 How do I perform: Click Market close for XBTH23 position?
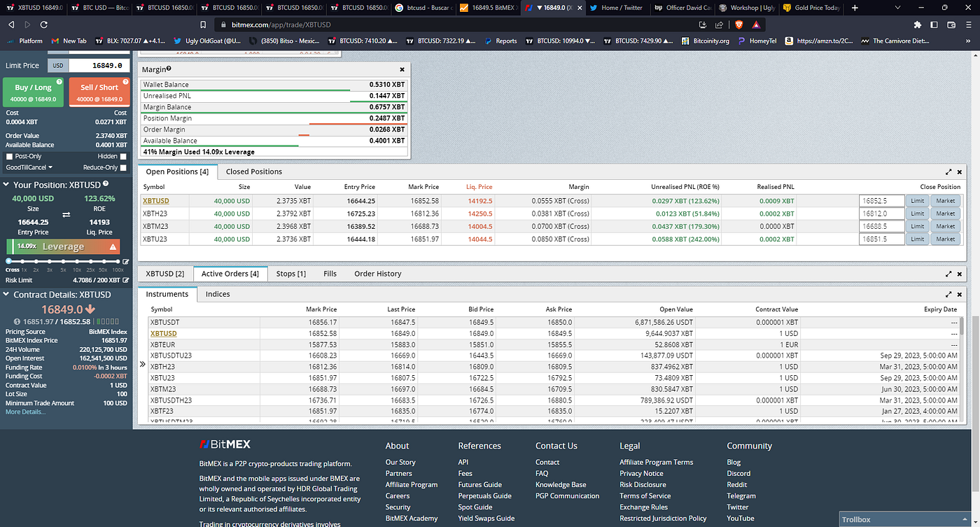pyautogui.click(x=945, y=213)
